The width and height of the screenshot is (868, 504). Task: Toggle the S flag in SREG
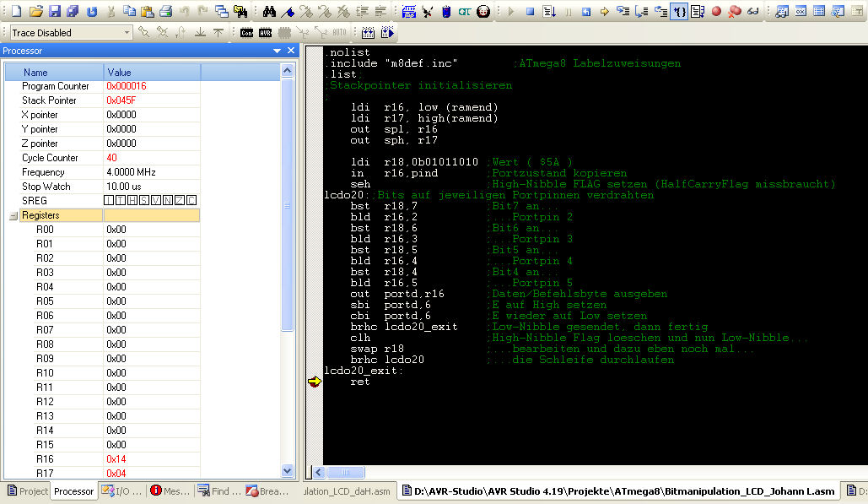pyautogui.click(x=144, y=200)
